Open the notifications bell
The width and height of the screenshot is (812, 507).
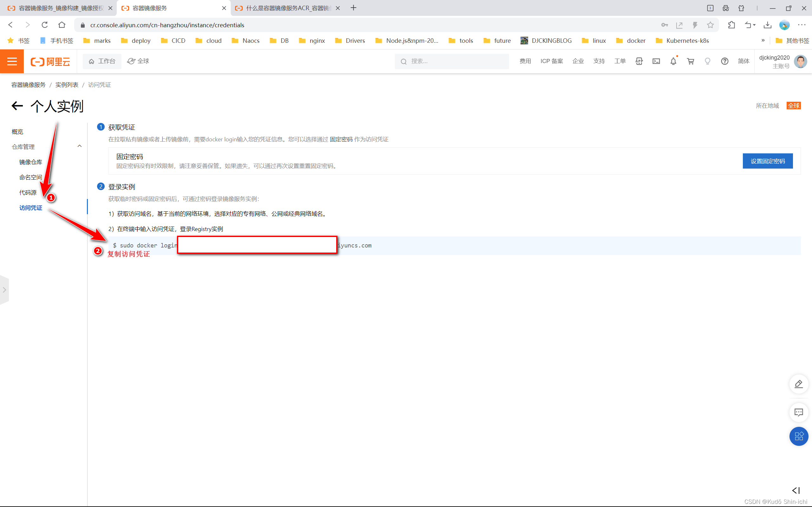coord(673,61)
